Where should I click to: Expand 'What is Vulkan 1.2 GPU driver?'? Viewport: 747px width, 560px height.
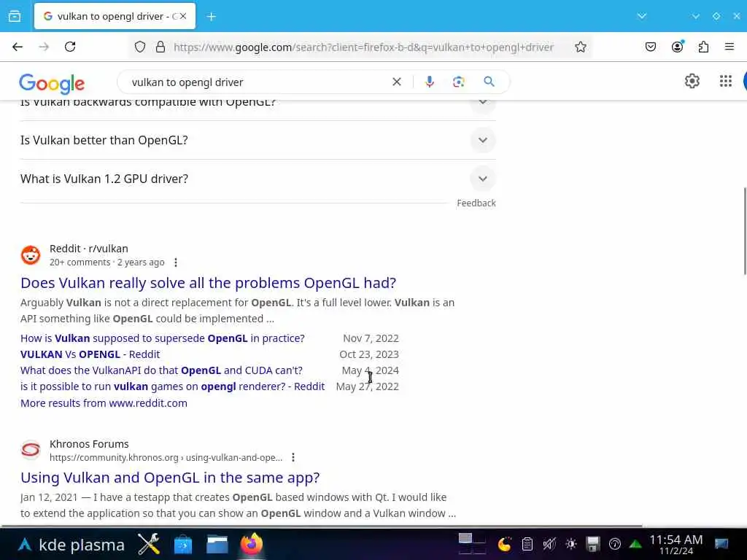click(x=258, y=179)
